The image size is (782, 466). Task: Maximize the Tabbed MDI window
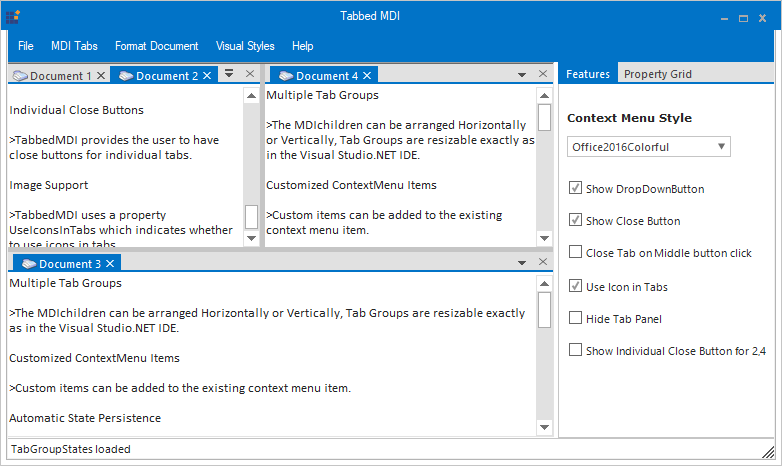pos(743,18)
